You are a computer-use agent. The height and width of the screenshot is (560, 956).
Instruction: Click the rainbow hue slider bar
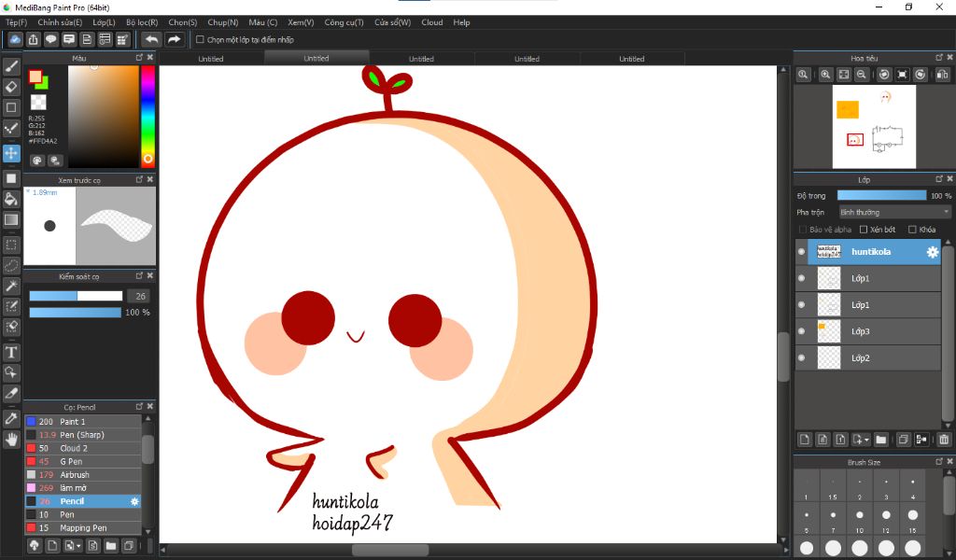click(148, 112)
